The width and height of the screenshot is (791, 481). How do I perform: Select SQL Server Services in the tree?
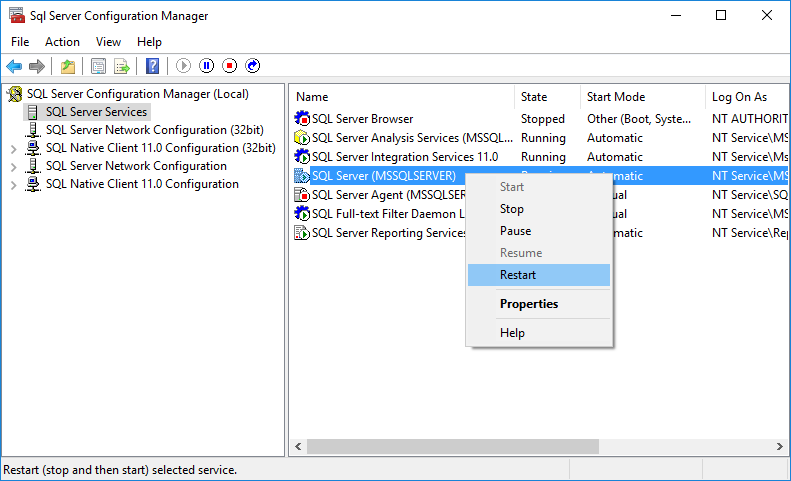click(96, 112)
